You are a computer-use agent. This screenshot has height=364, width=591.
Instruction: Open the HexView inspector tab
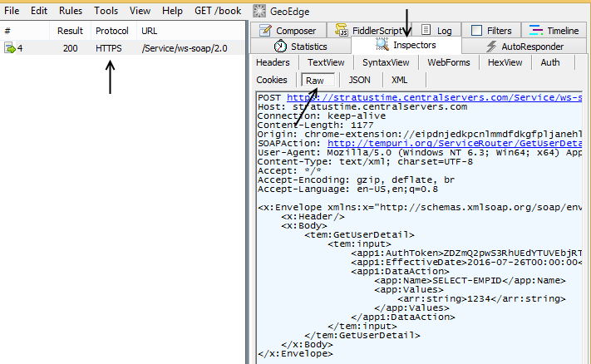[x=505, y=62]
